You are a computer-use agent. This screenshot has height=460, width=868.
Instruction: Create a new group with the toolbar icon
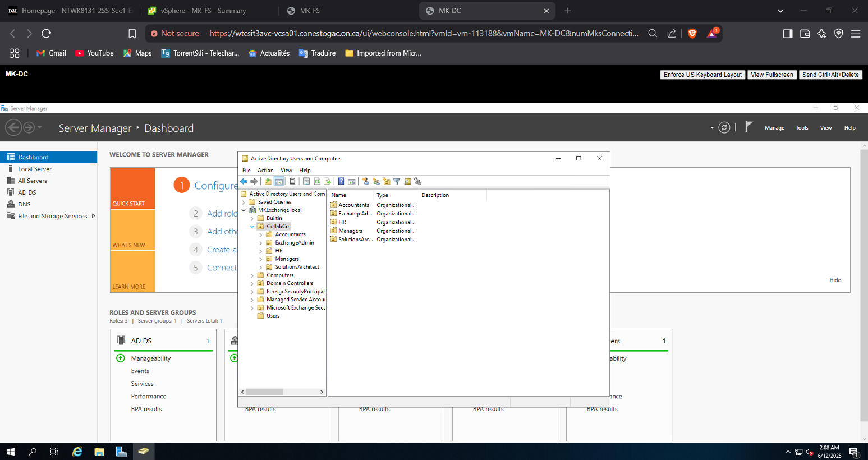[375, 181]
